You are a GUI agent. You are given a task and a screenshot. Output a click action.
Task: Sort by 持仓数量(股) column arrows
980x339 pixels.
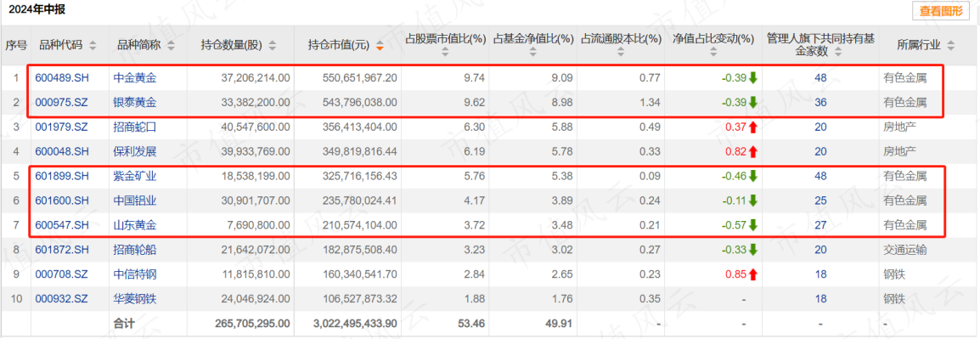[273, 45]
